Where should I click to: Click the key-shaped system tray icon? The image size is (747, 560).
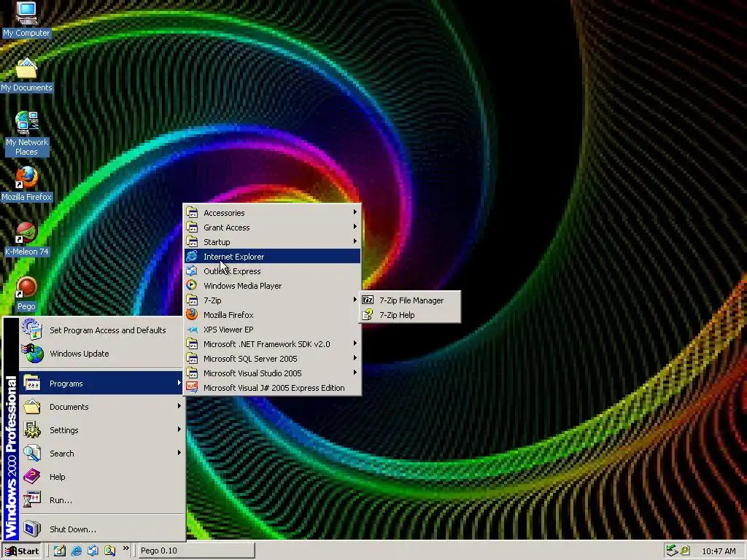point(685,551)
